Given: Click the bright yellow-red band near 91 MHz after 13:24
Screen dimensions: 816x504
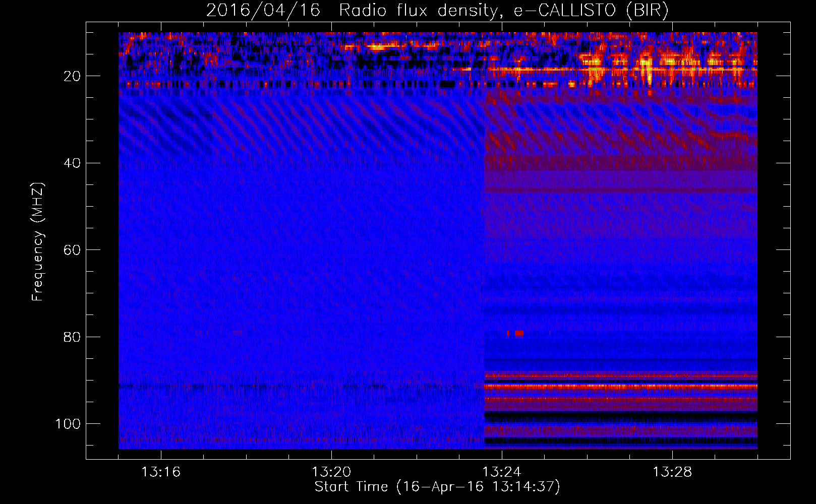Looking at the screenshot, I should (x=620, y=386).
